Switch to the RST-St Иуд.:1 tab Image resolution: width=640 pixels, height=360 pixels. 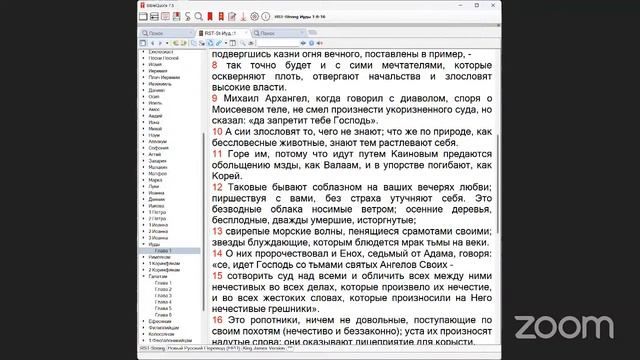click(223, 33)
